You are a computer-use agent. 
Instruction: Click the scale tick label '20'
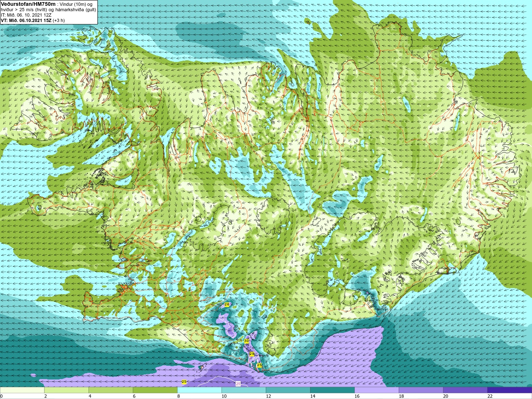(x=446, y=396)
